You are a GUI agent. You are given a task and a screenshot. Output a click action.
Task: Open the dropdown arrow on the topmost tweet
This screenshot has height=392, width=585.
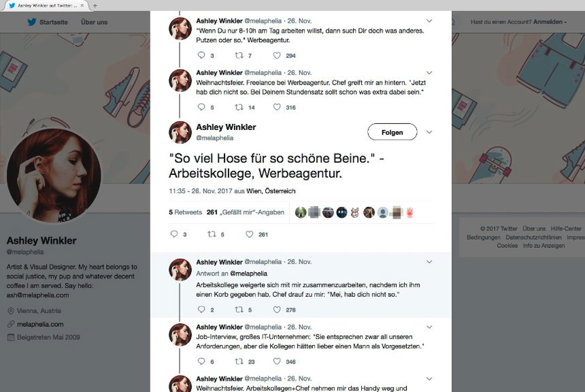430,21
